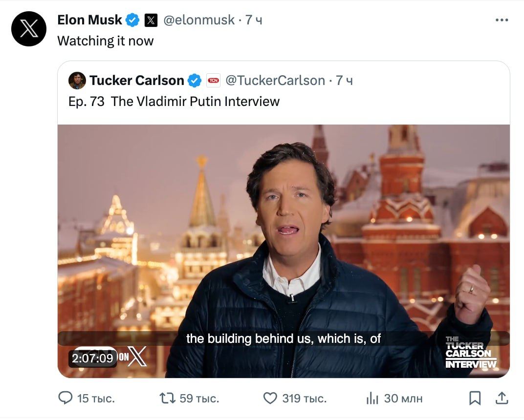Like the post with heart icon
Screen dimensions: 524x420
(x=270, y=399)
